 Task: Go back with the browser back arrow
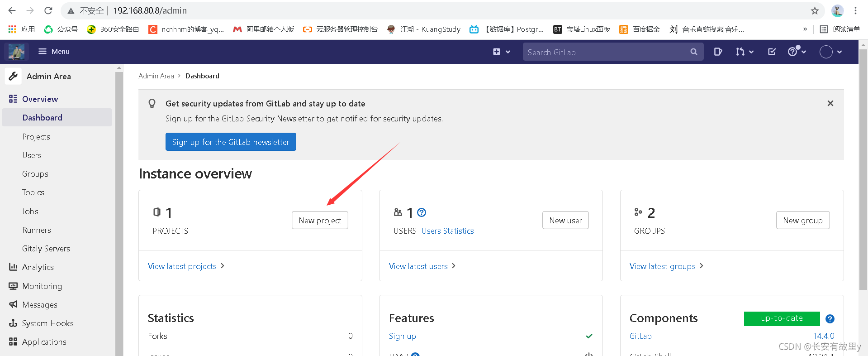[x=12, y=10]
